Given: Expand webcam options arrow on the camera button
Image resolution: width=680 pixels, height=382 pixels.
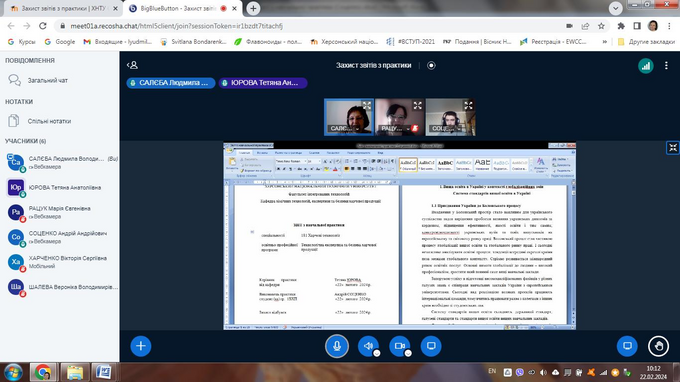Looking at the screenshot, I should (408, 353).
